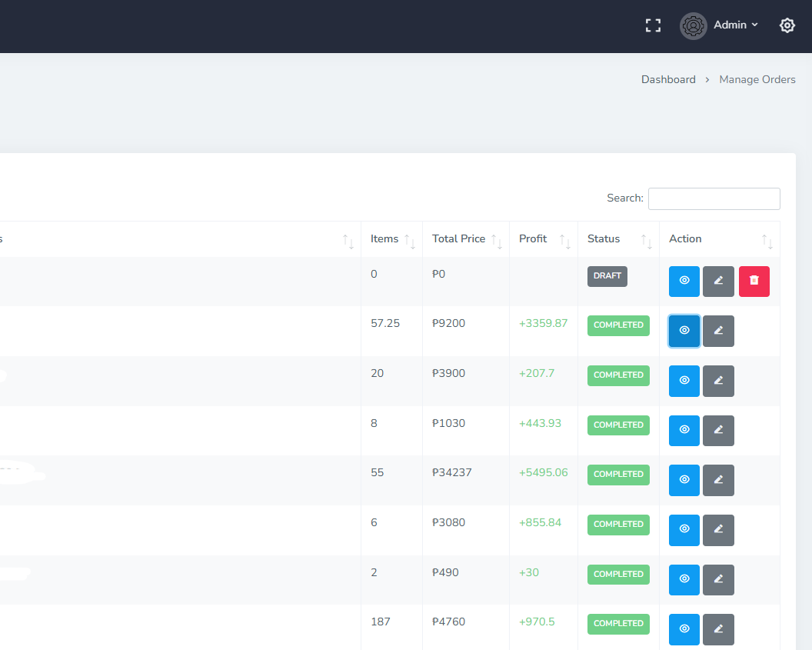The width and height of the screenshot is (812, 650).
Task: View the ₱490 order details
Action: click(684, 579)
